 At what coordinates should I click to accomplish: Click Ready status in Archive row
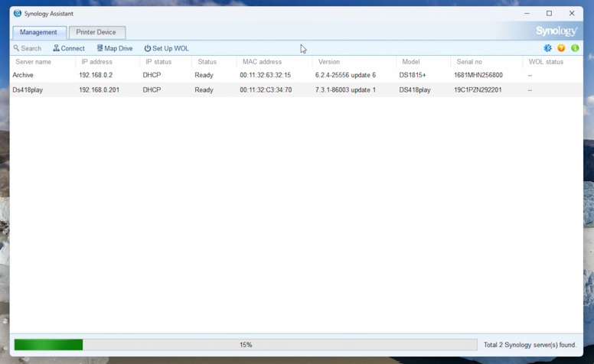[x=204, y=75]
